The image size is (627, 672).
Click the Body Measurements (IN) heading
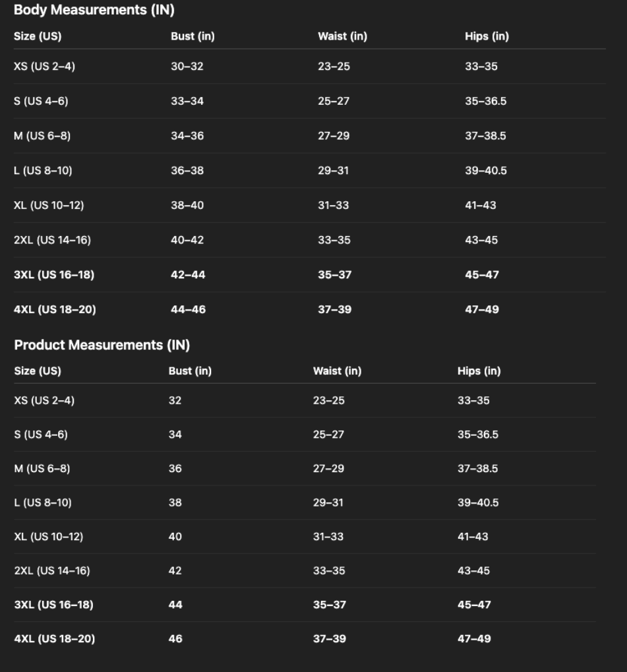click(94, 11)
